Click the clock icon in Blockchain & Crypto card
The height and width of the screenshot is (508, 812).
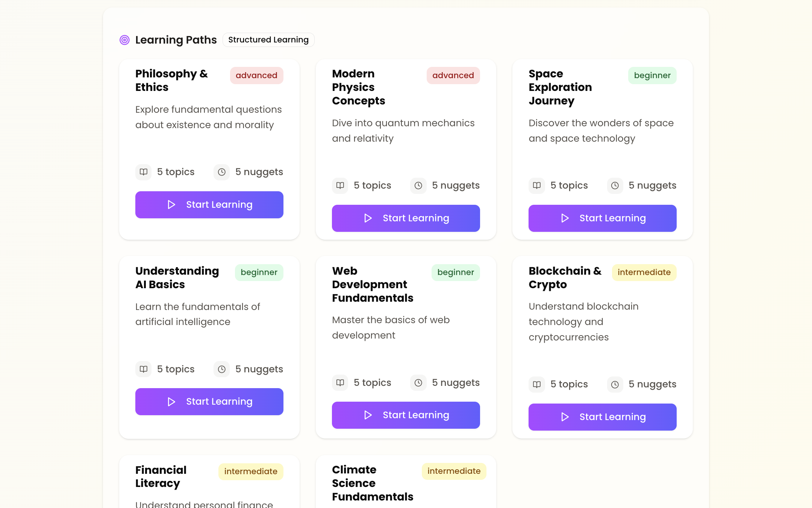[615, 384]
